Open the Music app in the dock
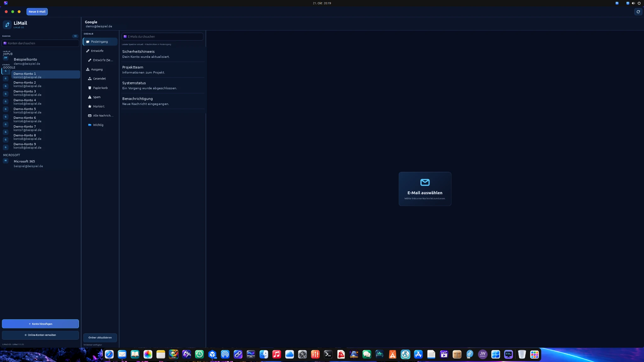 (276, 354)
